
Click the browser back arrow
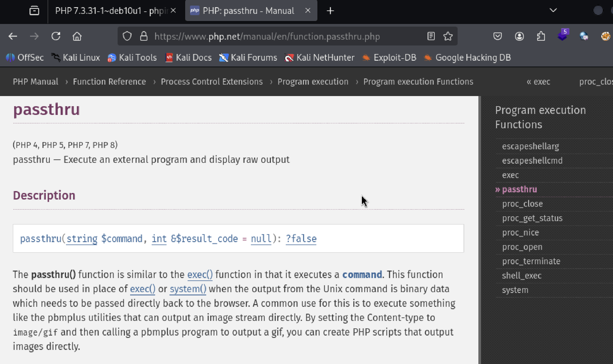tap(13, 36)
